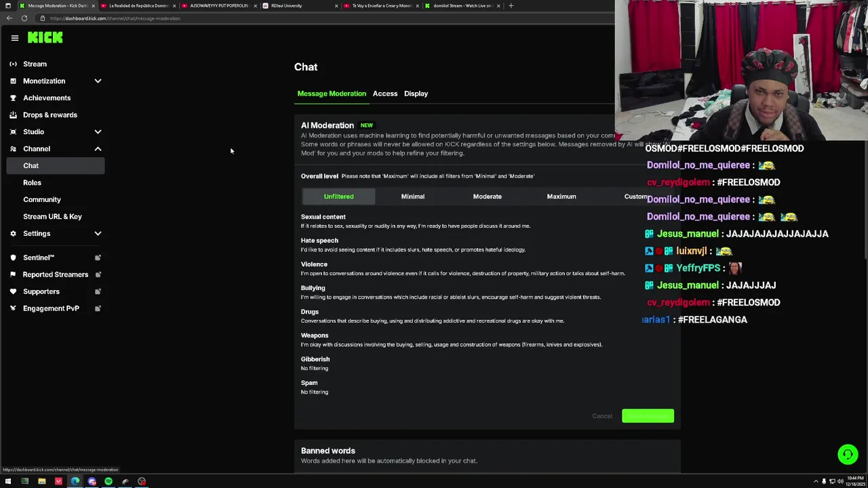Show hidden system tray icons
The width and height of the screenshot is (868, 488).
coord(816,481)
